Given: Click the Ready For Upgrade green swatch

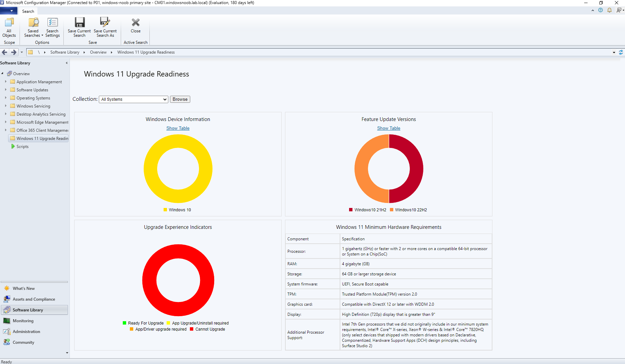Looking at the screenshot, I should tap(124, 323).
